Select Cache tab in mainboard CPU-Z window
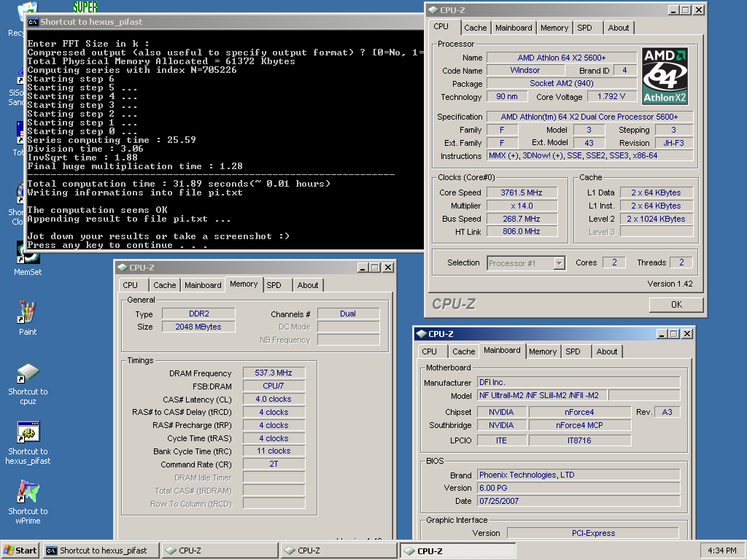The image size is (747, 560). pos(463,351)
